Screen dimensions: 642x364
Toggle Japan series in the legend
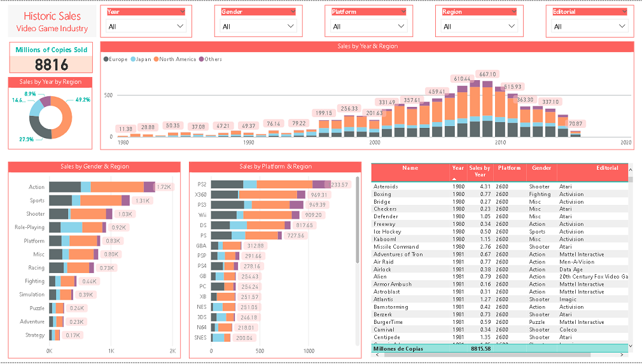click(x=143, y=59)
